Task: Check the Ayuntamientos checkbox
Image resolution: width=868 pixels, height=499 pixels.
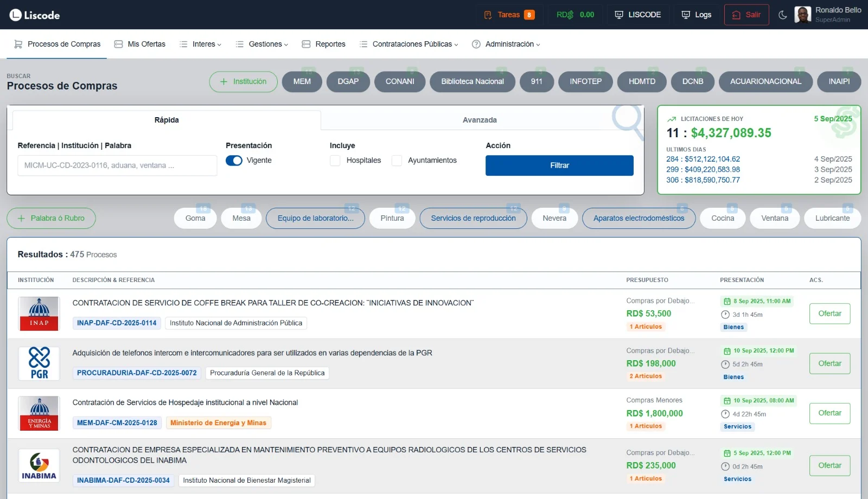Action: pos(397,161)
